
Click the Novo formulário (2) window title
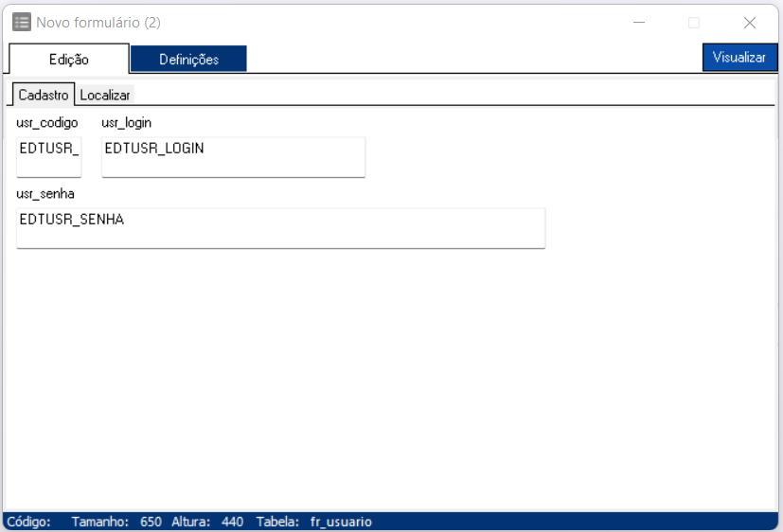(98, 22)
